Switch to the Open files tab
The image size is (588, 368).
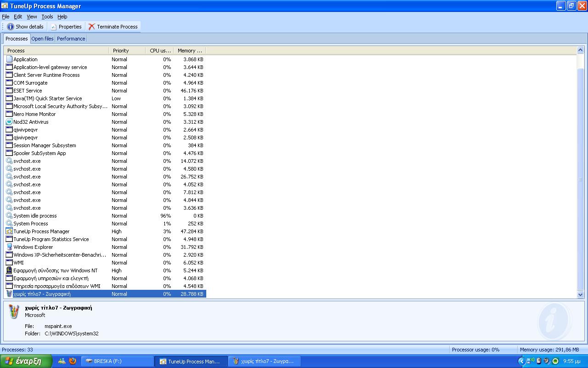point(42,39)
